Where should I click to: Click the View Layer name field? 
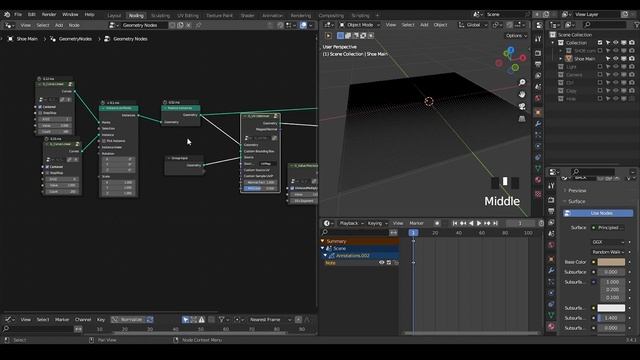(597, 14)
